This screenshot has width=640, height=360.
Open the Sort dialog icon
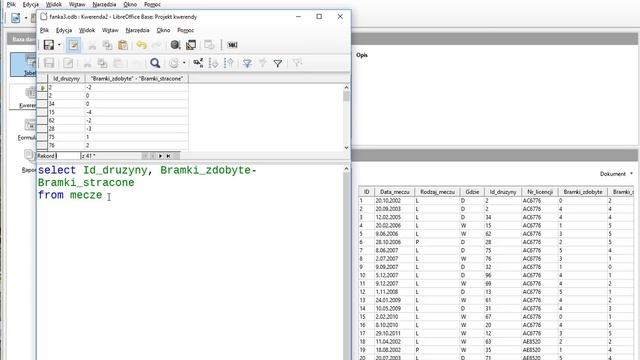pyautogui.click(x=198, y=63)
